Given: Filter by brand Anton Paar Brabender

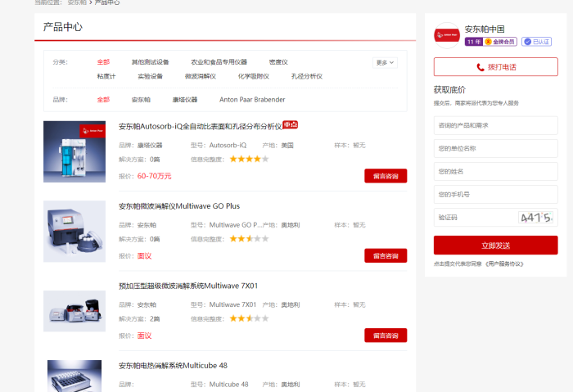Looking at the screenshot, I should click(x=252, y=100).
